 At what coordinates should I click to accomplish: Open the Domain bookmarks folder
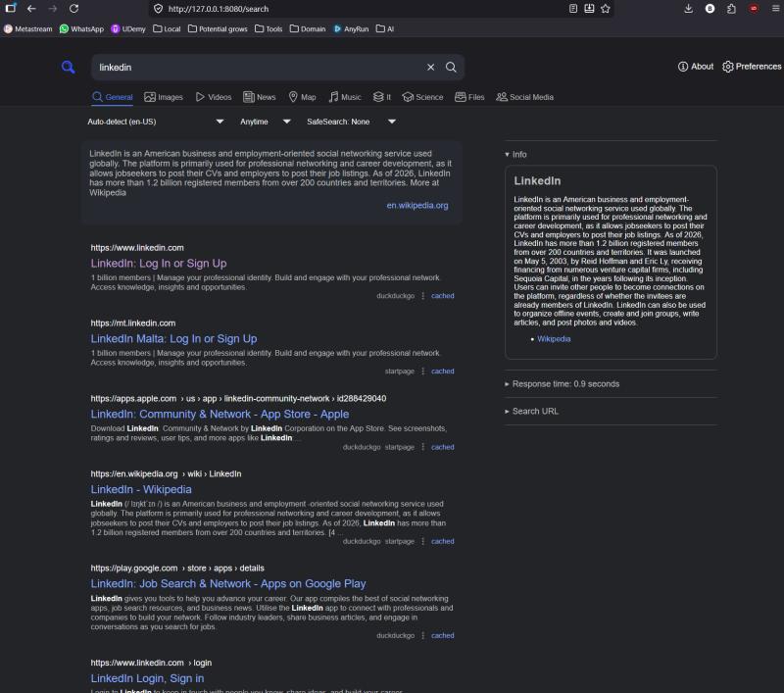coord(308,29)
